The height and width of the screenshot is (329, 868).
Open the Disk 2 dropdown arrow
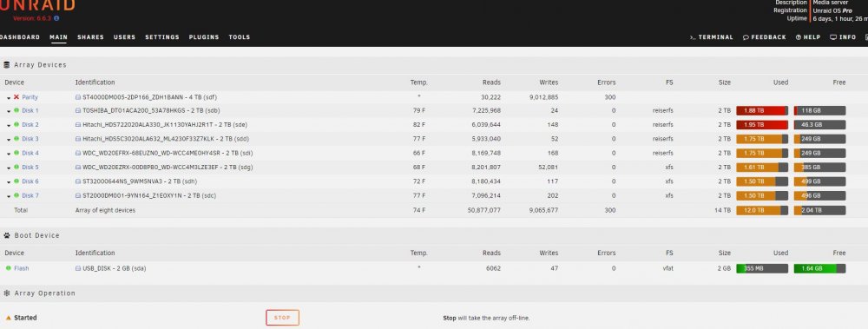9,125
